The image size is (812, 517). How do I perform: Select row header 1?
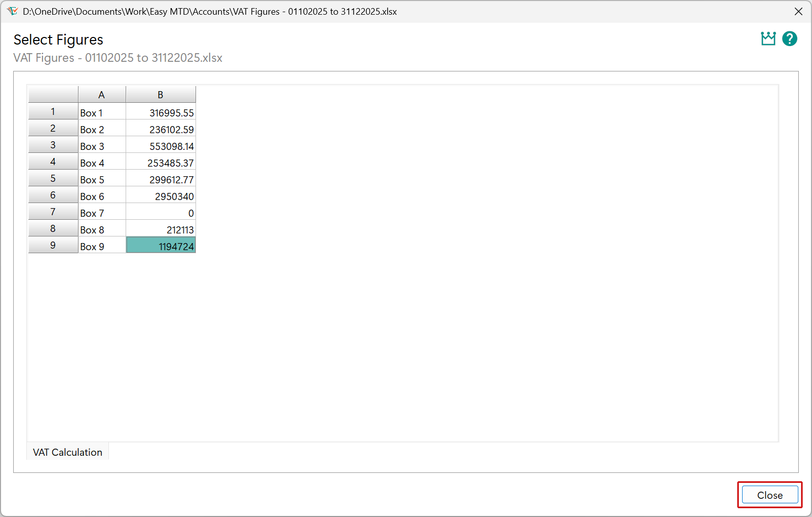pyautogui.click(x=53, y=111)
